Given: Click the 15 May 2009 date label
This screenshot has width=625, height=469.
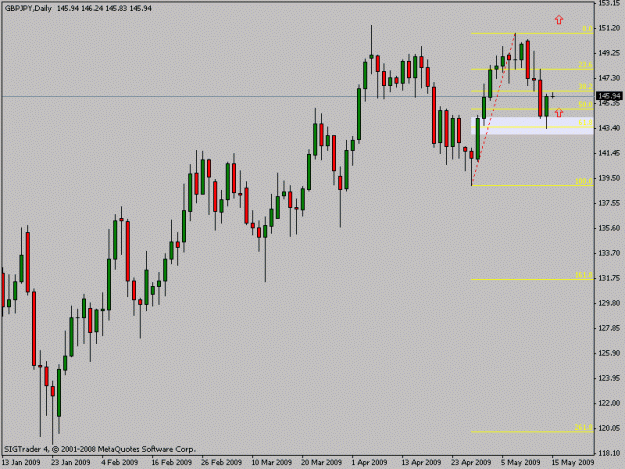Looking at the screenshot, I should (573, 462).
